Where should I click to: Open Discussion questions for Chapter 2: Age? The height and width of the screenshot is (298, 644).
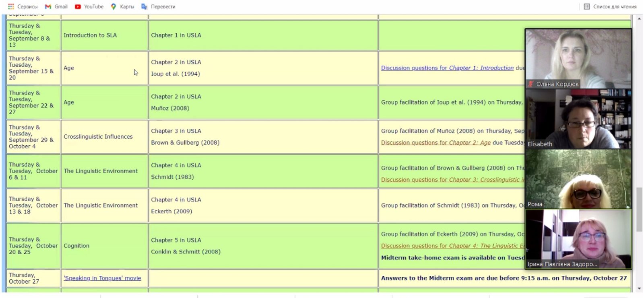pyautogui.click(x=436, y=143)
